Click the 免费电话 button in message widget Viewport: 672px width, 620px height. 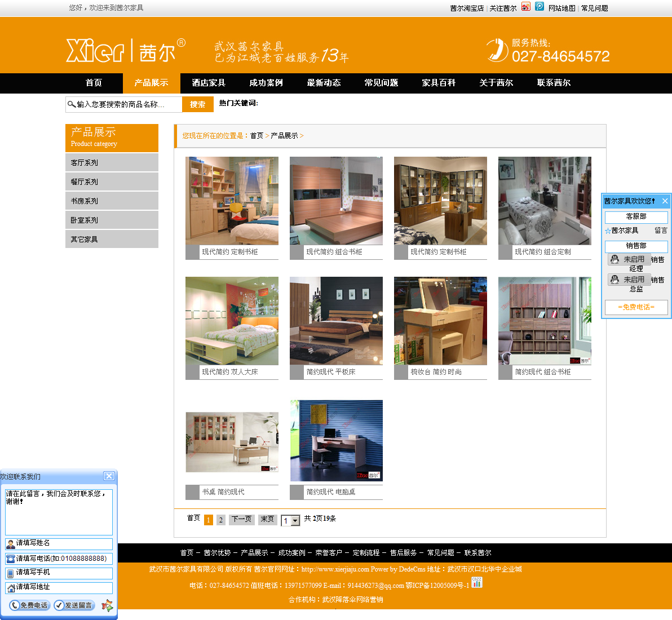30,605
